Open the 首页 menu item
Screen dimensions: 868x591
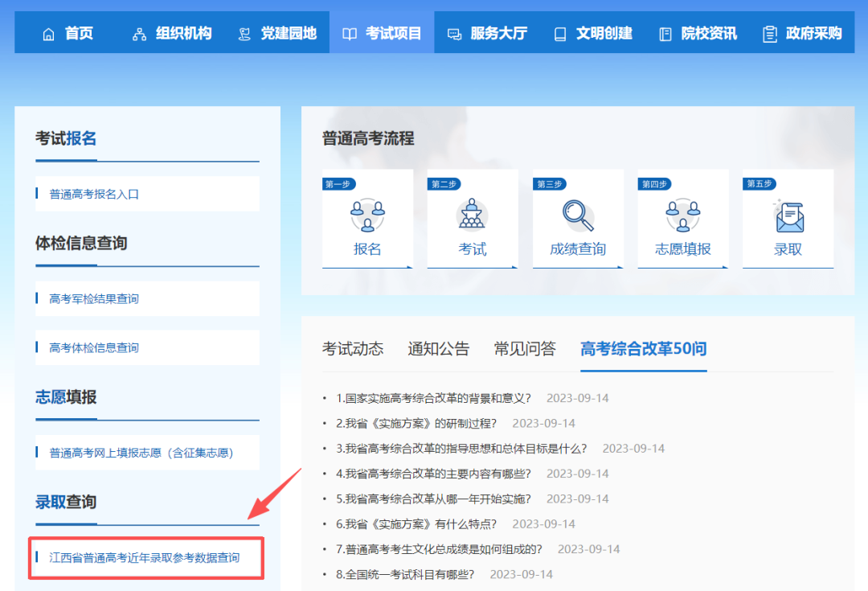[79, 34]
